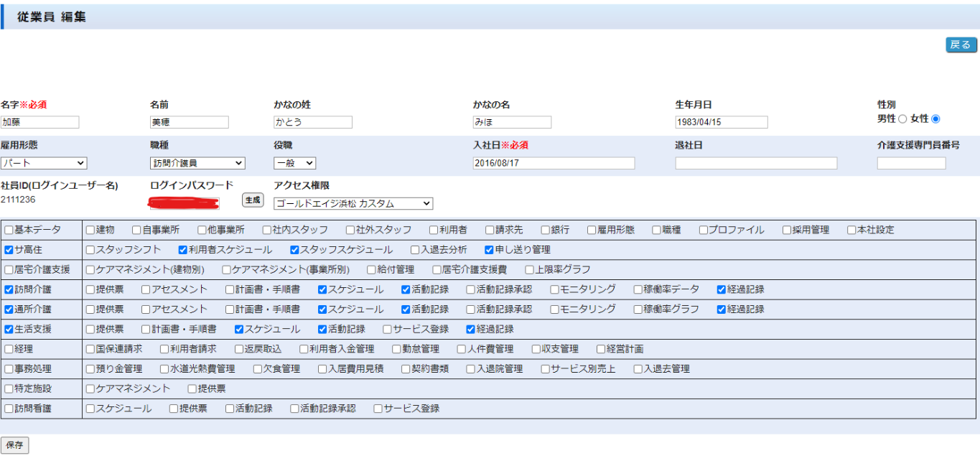
Task: Select the 男性 radio button
Action: pos(902,119)
